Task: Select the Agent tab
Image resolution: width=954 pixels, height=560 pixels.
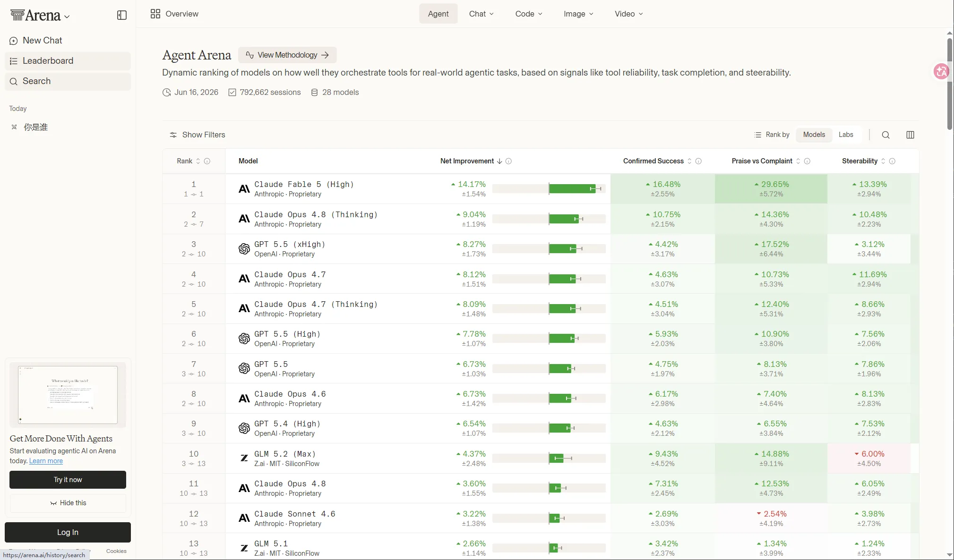Action: [x=438, y=14]
